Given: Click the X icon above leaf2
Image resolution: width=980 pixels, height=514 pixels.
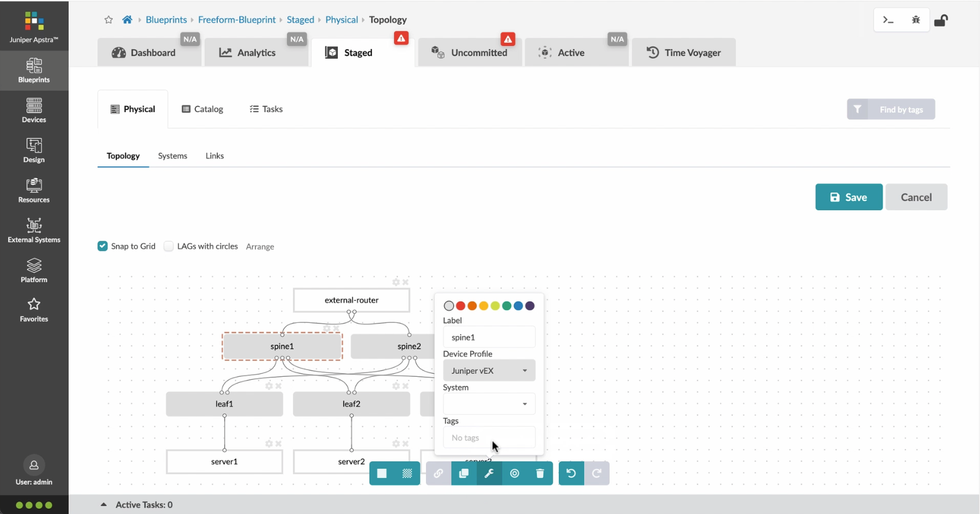Looking at the screenshot, I should pyautogui.click(x=405, y=386).
